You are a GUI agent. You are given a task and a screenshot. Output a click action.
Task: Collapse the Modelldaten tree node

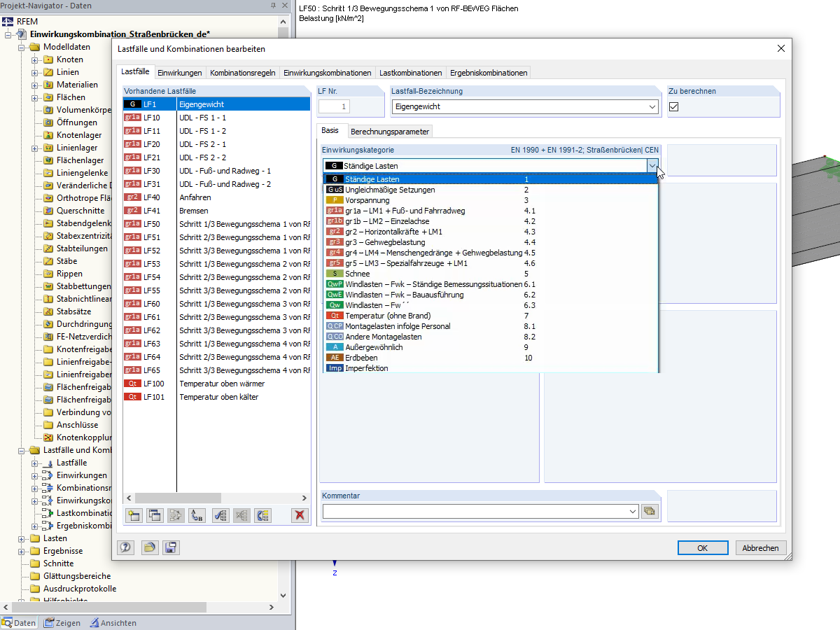click(22, 47)
